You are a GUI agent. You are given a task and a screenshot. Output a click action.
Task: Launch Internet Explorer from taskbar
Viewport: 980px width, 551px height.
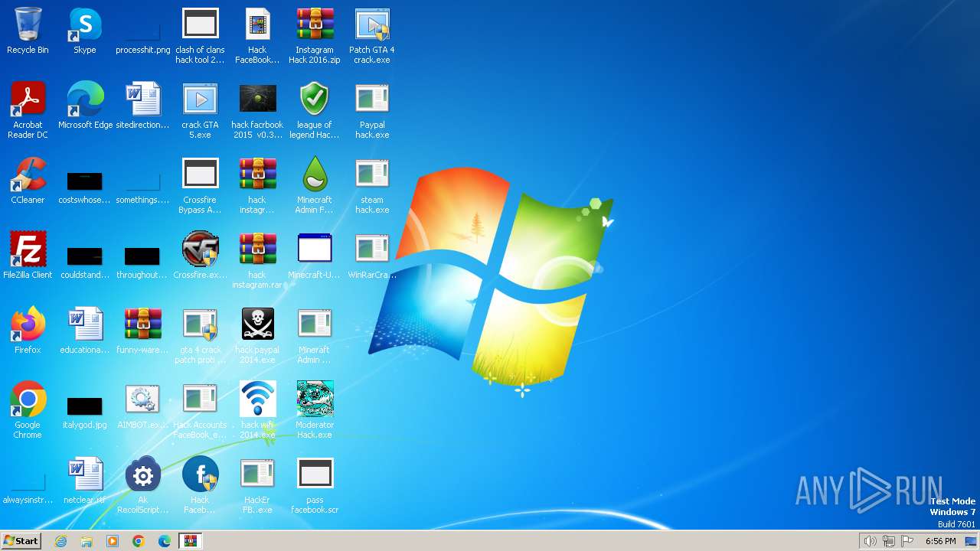pos(61,541)
